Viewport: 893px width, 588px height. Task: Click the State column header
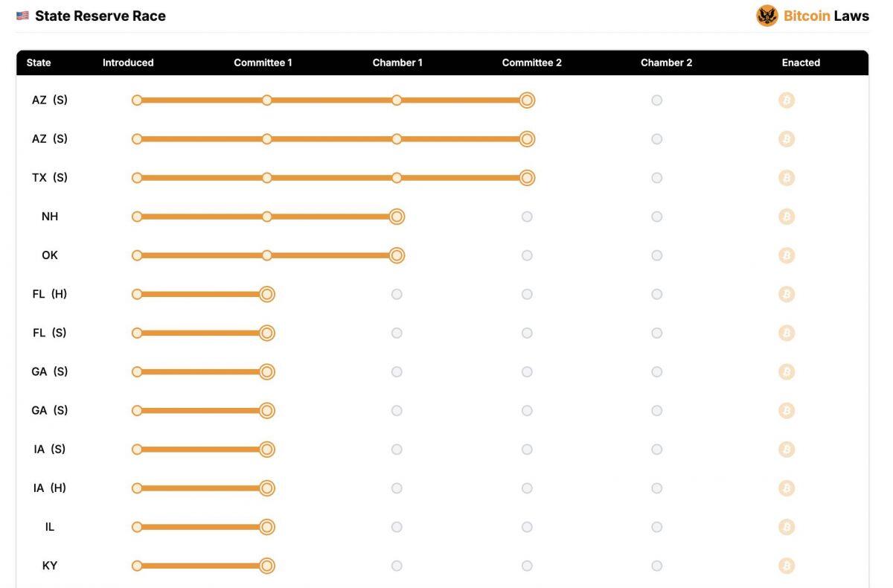pos(39,63)
